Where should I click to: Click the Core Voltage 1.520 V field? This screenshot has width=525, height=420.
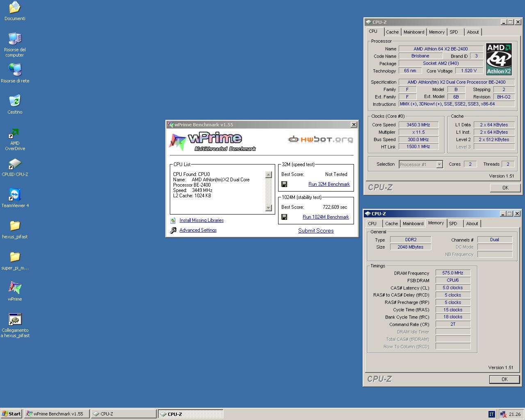pos(469,71)
